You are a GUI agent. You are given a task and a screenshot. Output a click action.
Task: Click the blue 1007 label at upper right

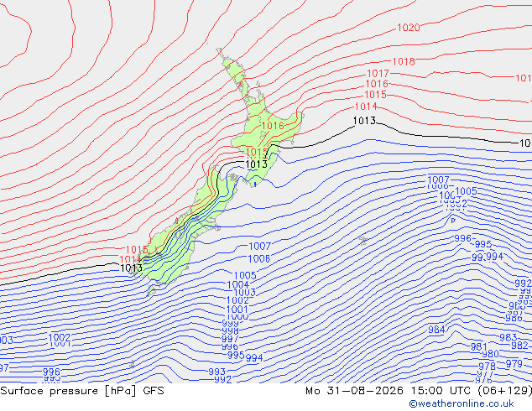coord(438,180)
